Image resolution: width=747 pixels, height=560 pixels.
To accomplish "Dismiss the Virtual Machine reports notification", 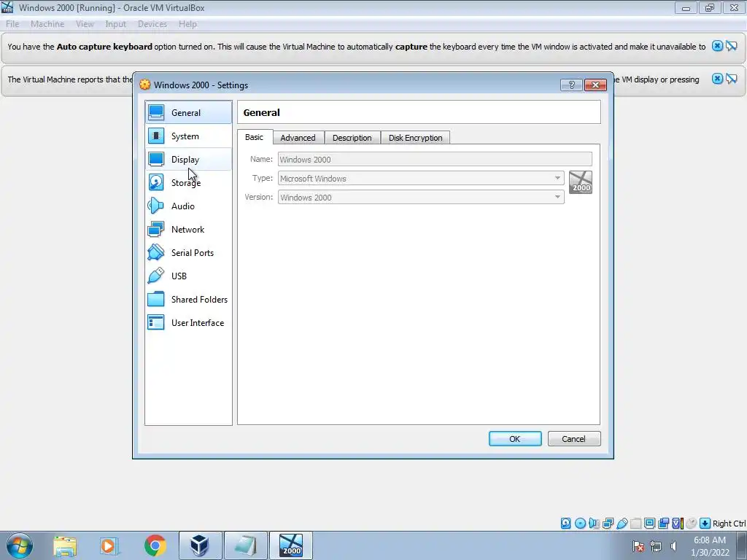I will [717, 79].
